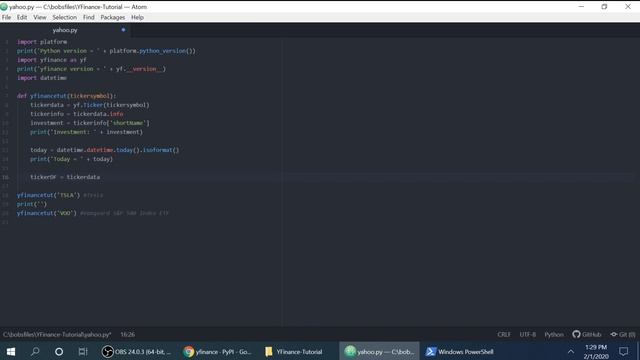Click the 'tickerdata = yf.Ticker(tickersymbol)' line

click(90, 105)
